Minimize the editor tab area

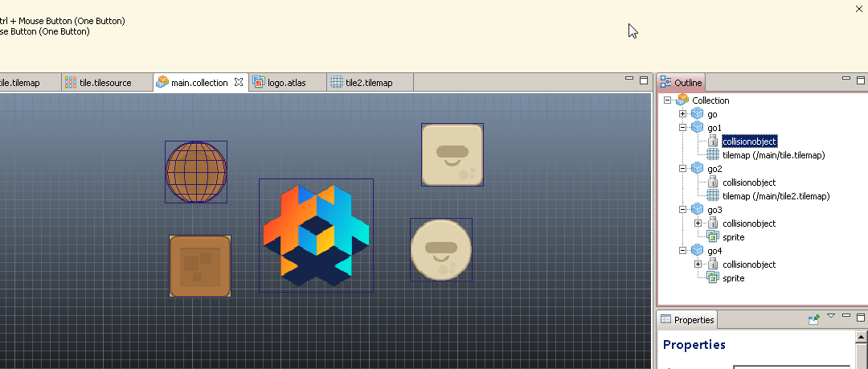point(628,79)
